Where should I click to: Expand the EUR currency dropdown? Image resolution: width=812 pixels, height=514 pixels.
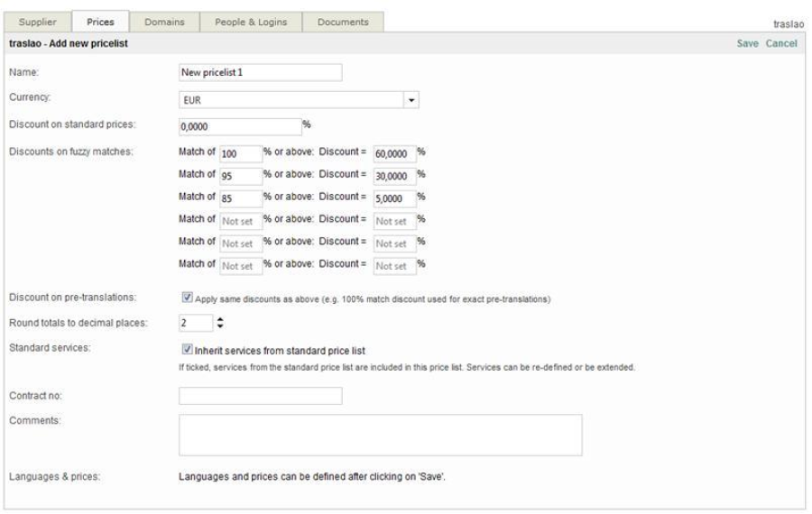[412, 100]
